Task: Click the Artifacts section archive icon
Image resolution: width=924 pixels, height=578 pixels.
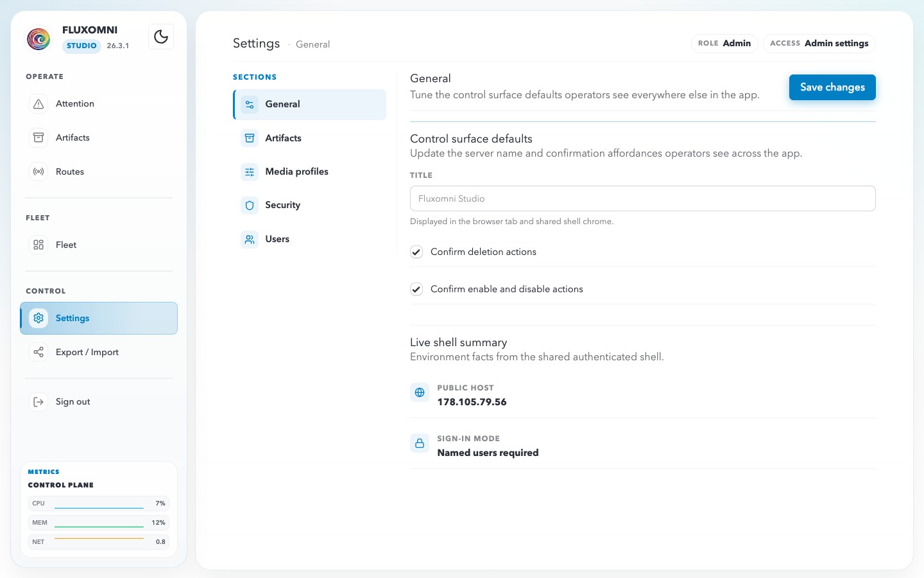Action: (250, 138)
